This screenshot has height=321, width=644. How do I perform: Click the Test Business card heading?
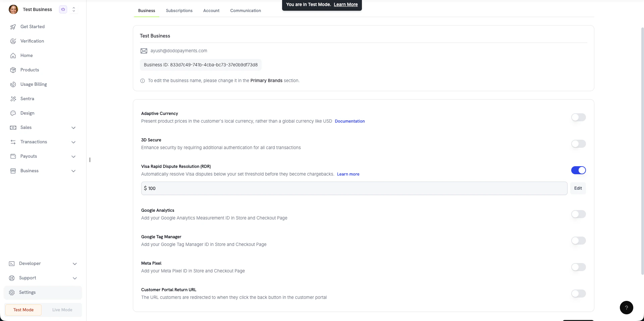tap(155, 36)
